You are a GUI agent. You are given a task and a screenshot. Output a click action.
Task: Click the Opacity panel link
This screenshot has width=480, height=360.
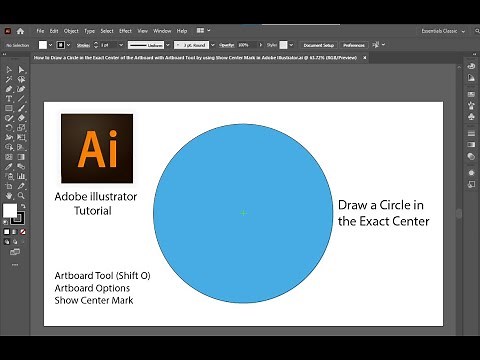226,45
